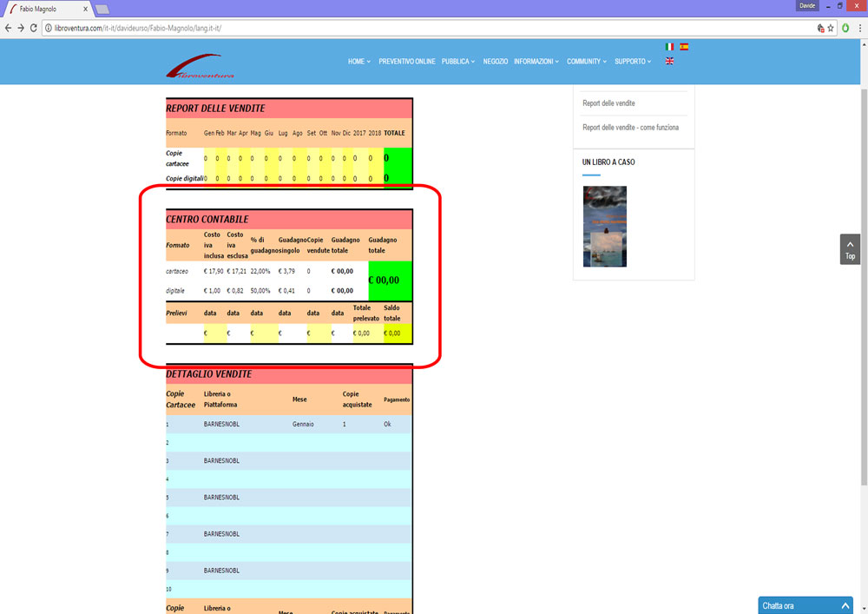This screenshot has height=614, width=868.
Task: Open 'Report delle vendite - come funziona' link
Action: (x=630, y=128)
